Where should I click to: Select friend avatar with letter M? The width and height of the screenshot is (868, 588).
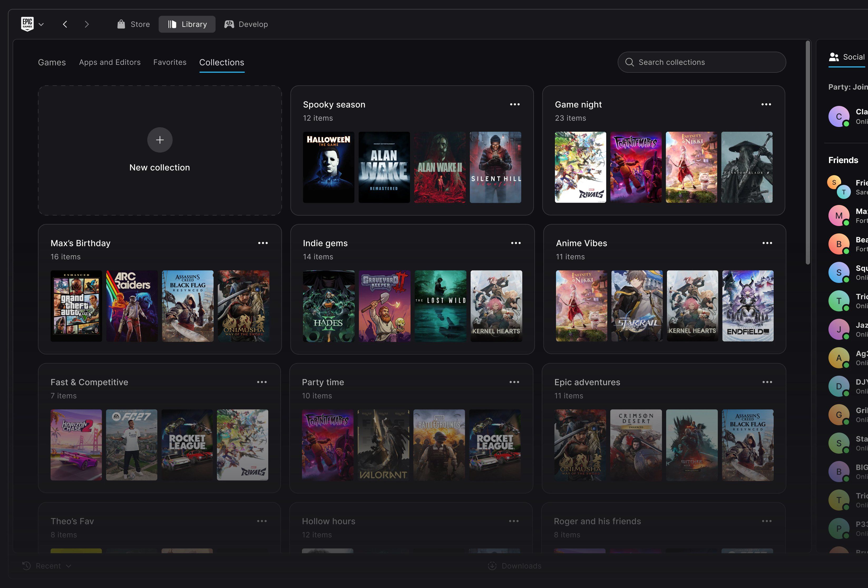point(839,216)
